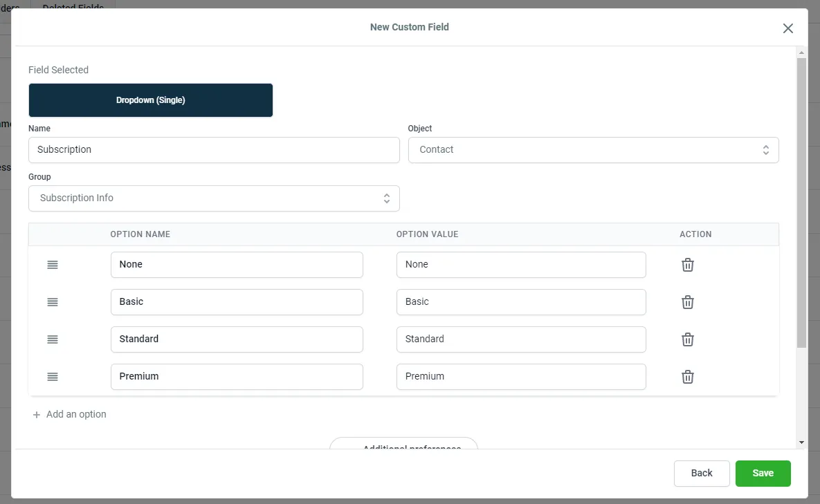Remove the Standard option via trash icon
This screenshot has height=504, width=820.
click(688, 339)
